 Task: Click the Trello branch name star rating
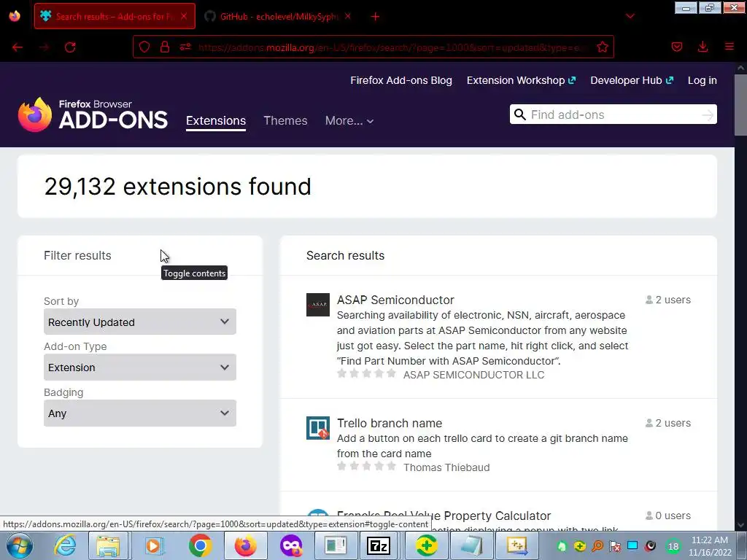(366, 466)
